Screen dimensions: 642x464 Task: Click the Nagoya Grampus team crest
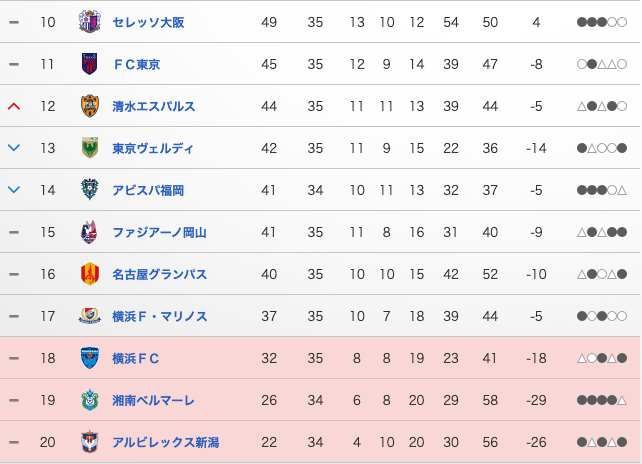90,274
